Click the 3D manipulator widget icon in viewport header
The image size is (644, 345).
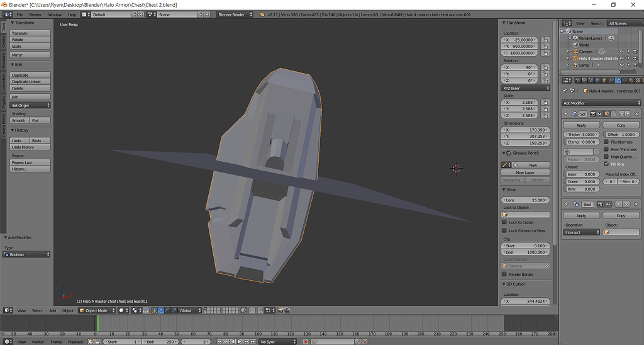[x=155, y=310]
